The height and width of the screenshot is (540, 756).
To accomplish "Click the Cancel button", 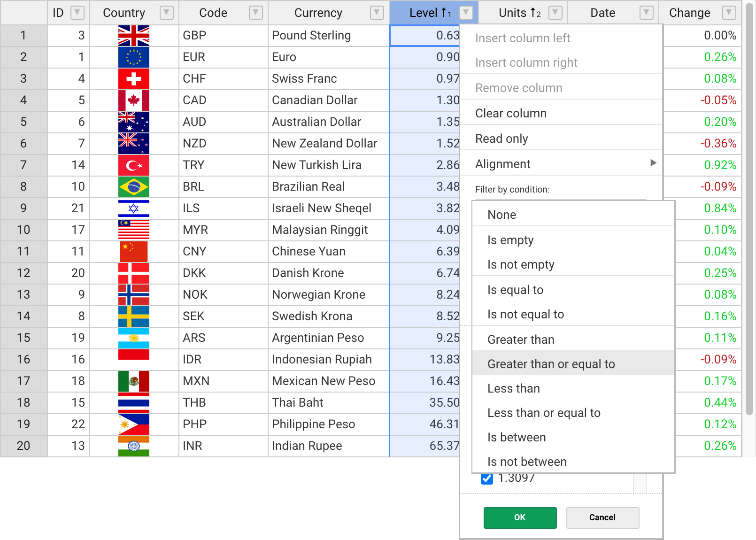I will (x=602, y=517).
